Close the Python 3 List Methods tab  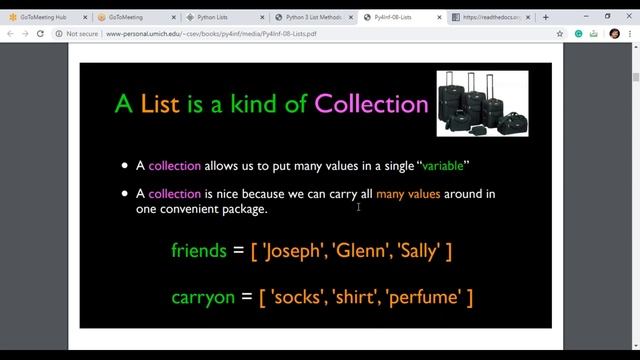pos(351,17)
